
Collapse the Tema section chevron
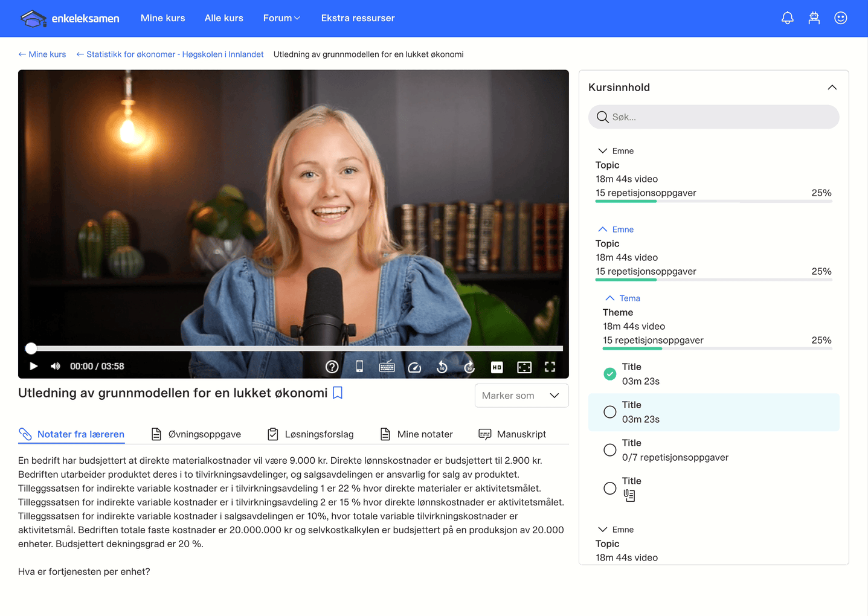pos(610,298)
